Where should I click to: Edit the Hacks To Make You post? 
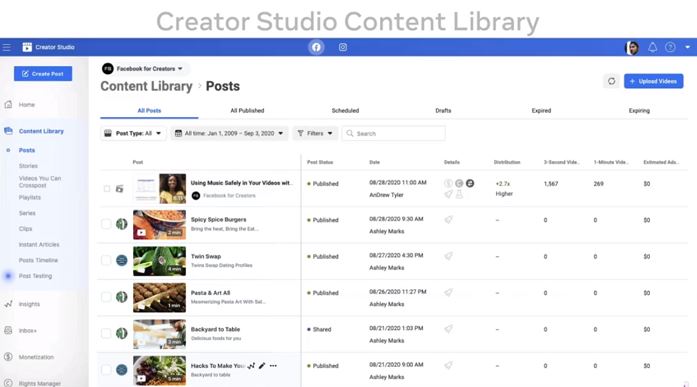point(262,366)
